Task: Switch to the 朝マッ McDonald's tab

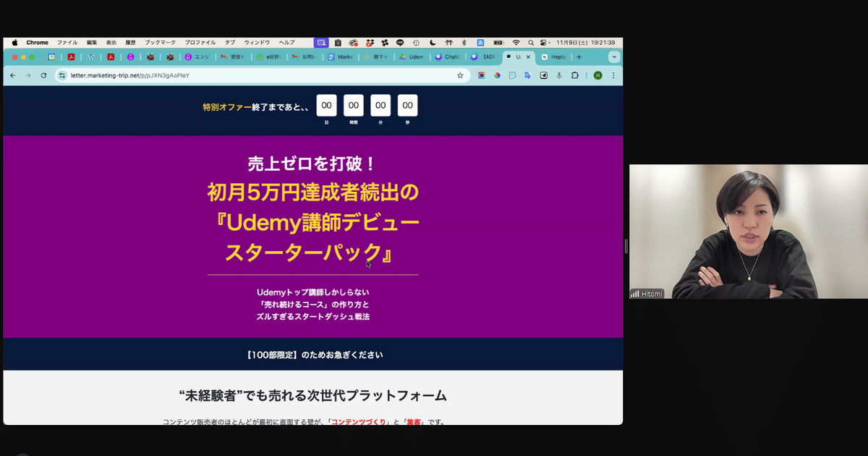Action: 376,57
